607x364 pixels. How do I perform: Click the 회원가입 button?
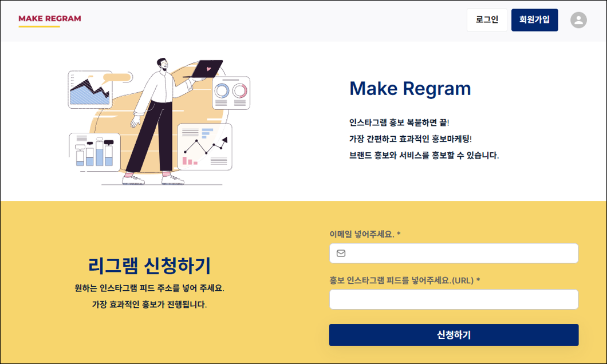pos(535,20)
